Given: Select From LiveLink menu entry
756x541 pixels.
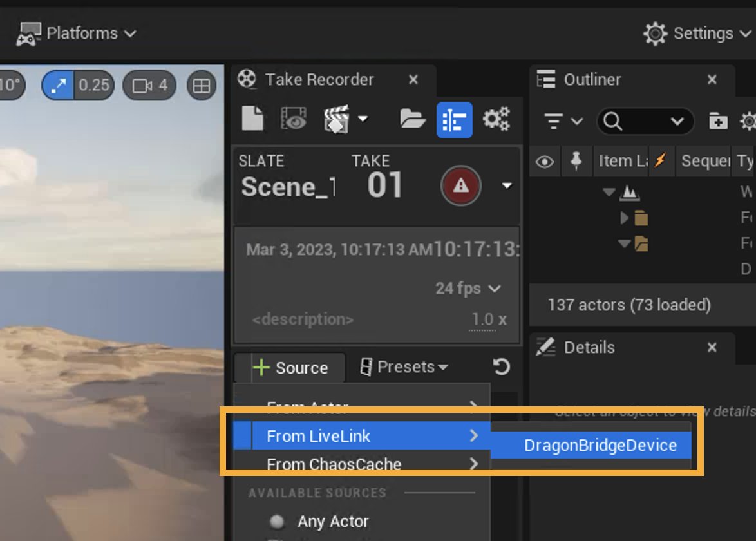Looking at the screenshot, I should [362, 436].
